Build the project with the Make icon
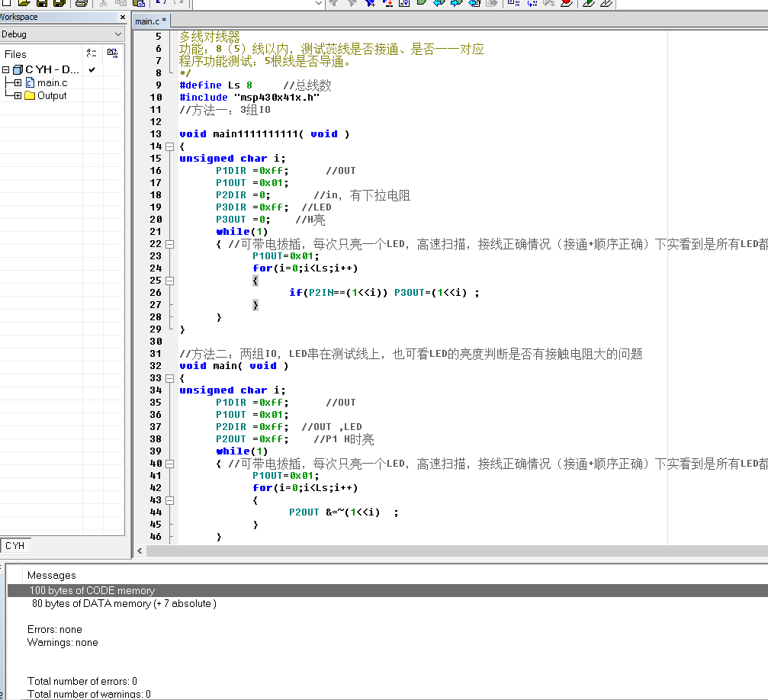The width and height of the screenshot is (768, 700). tap(532, 3)
